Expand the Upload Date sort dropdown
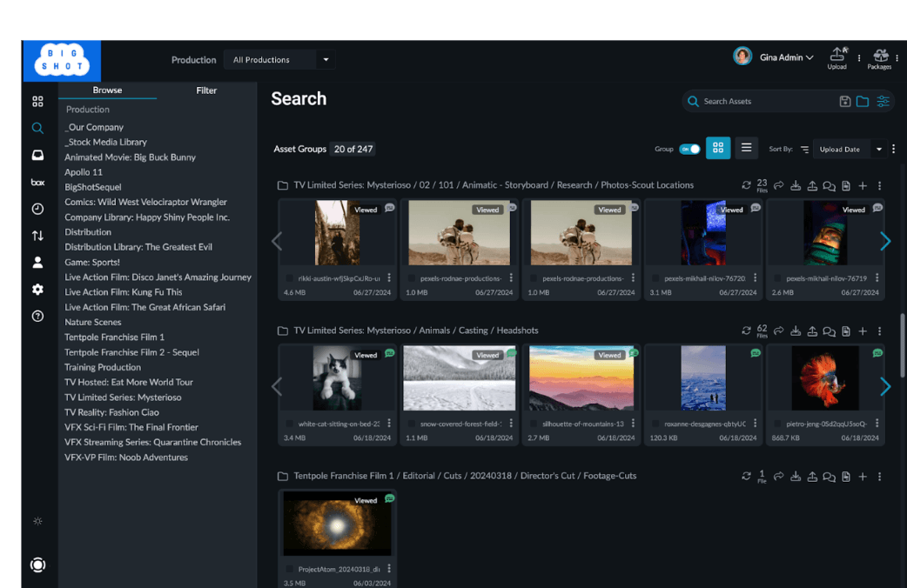Viewport: 907px width, 588px height. 878,150
